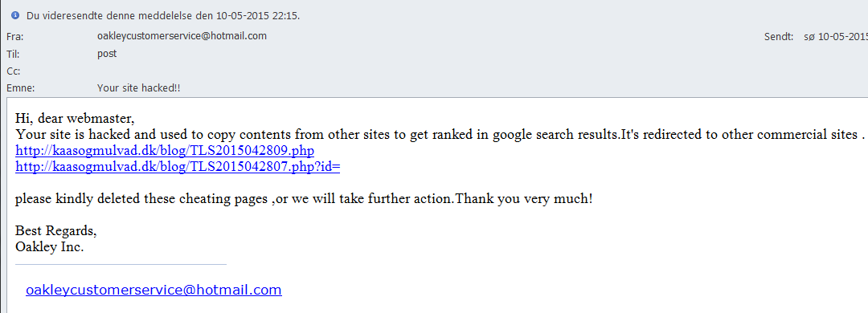Click the blue info icon in notification bar

(15, 15)
